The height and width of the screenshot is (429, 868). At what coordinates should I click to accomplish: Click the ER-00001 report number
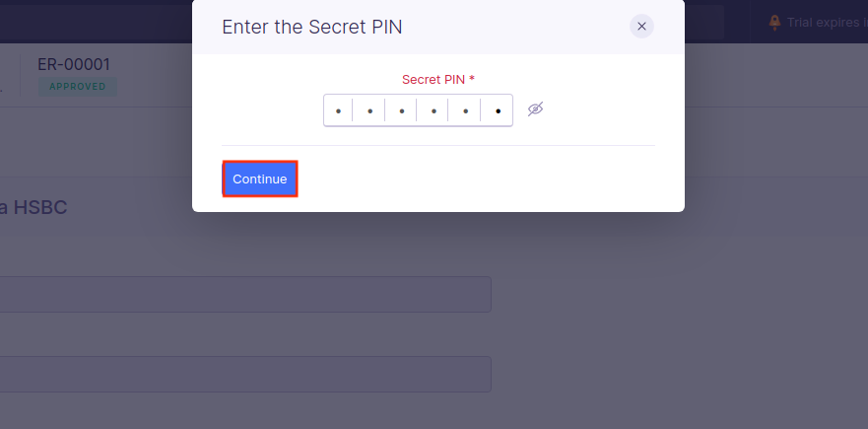74,64
